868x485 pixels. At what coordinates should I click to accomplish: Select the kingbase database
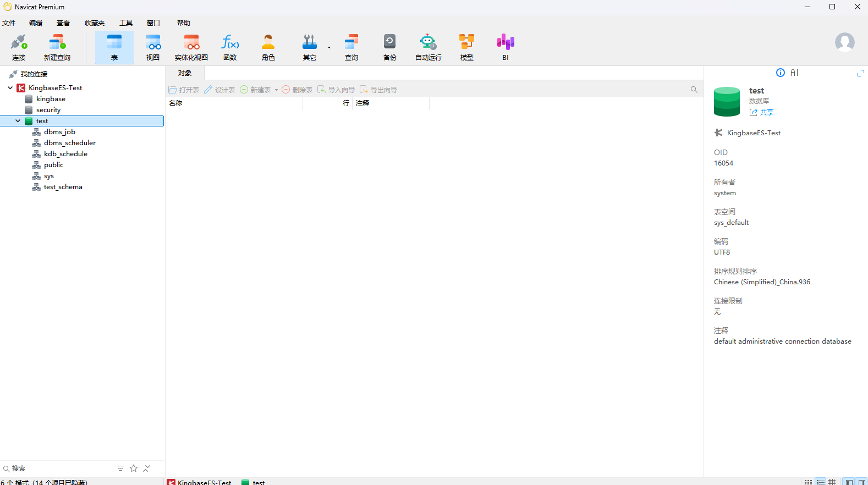tap(51, 99)
